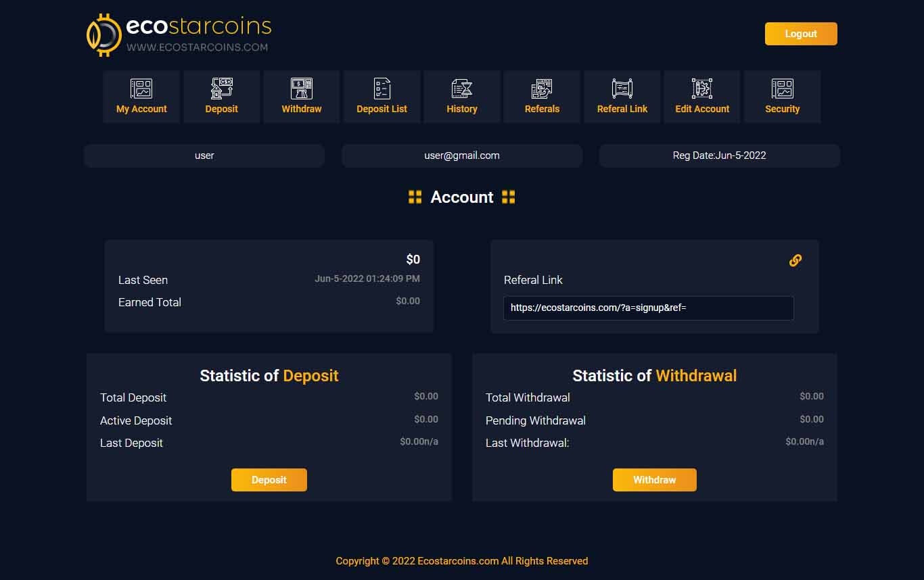The width and height of the screenshot is (924, 580).
Task: View the History icon
Action: point(462,89)
